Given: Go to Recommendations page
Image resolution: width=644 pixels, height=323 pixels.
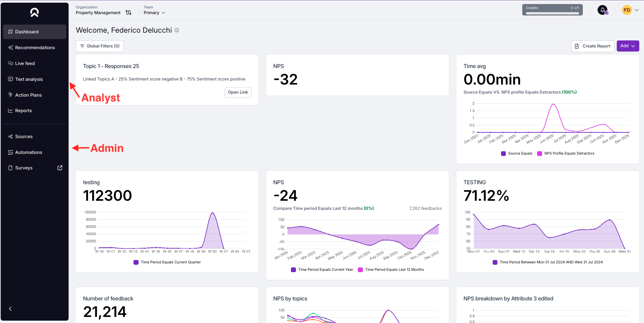Looking at the screenshot, I should coord(34,47).
